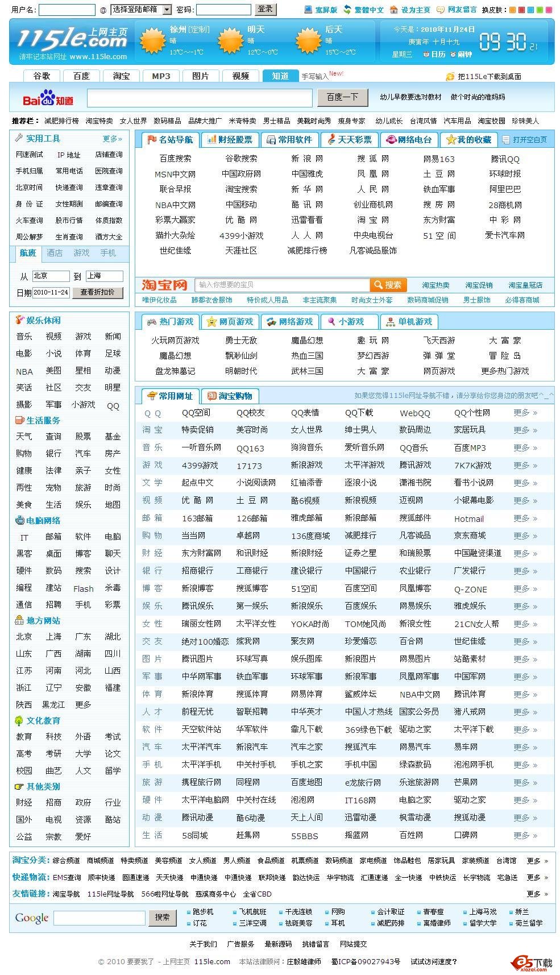The height and width of the screenshot is (975, 560).
Task: Switch to the MP3 search tab
Action: tap(161, 76)
